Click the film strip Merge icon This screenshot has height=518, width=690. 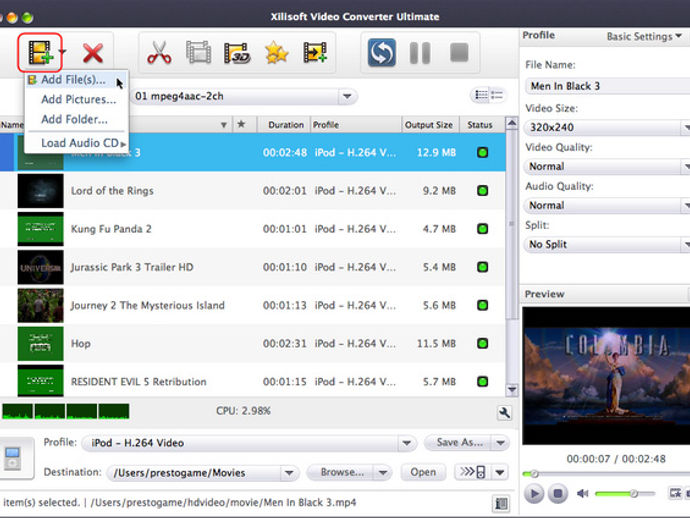point(198,53)
